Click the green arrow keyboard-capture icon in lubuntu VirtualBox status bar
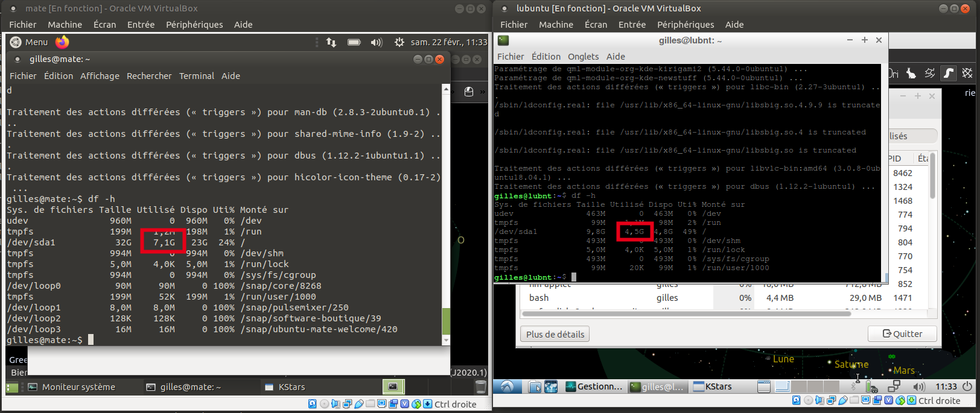 912,400
